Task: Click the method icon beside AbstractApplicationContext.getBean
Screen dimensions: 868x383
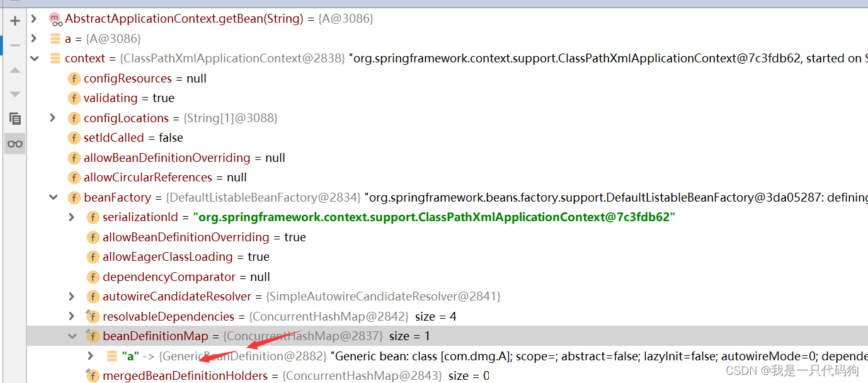Action: pyautogui.click(x=55, y=18)
